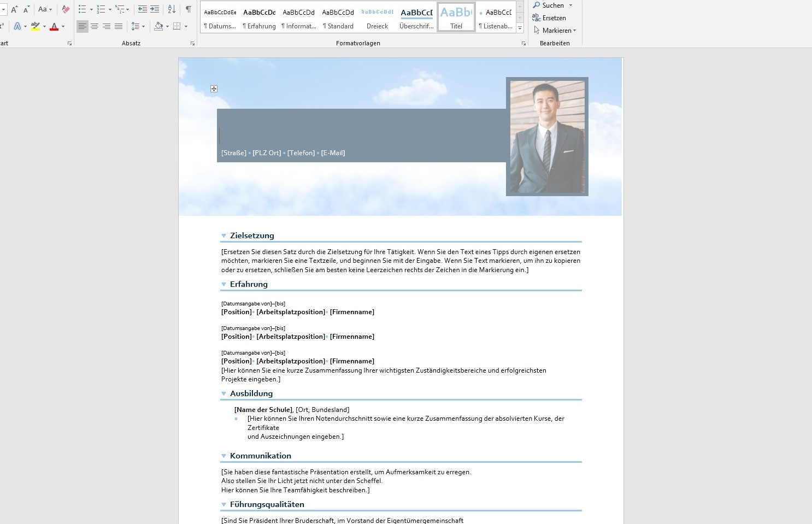Screen dimensions: 812x524
Task: Click the Führungsqualitäten heading
Action: pyautogui.click(x=267, y=504)
